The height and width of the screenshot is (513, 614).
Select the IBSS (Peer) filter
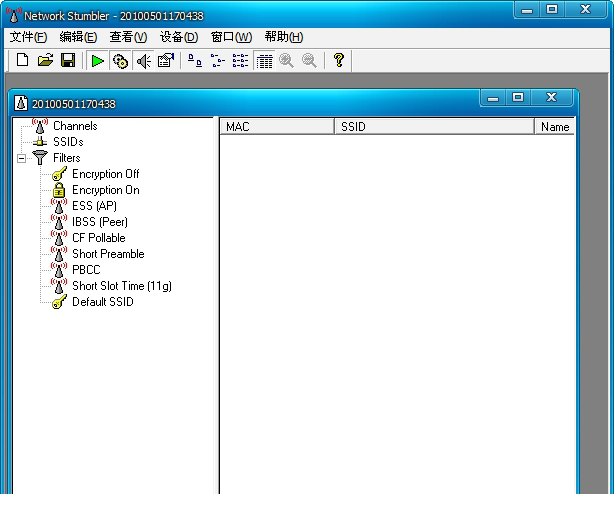[100, 222]
